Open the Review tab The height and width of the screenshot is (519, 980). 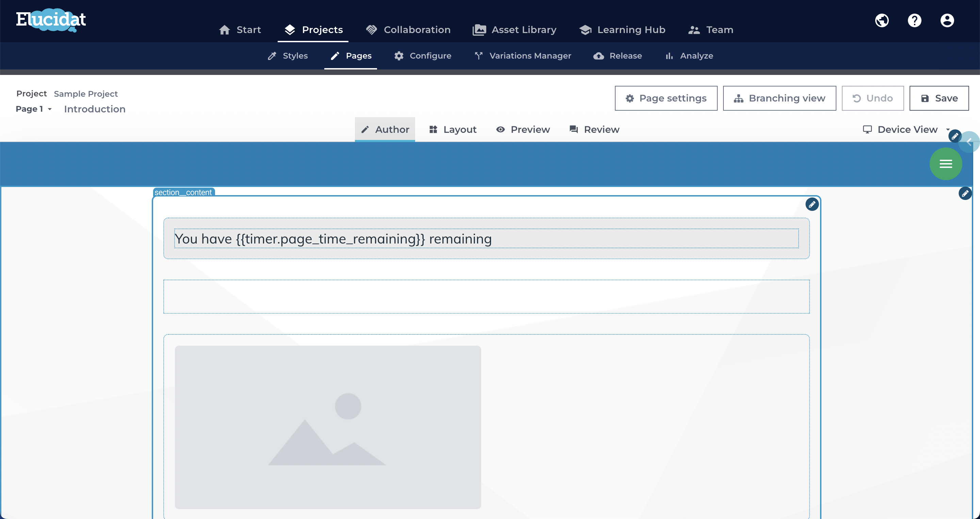click(594, 129)
